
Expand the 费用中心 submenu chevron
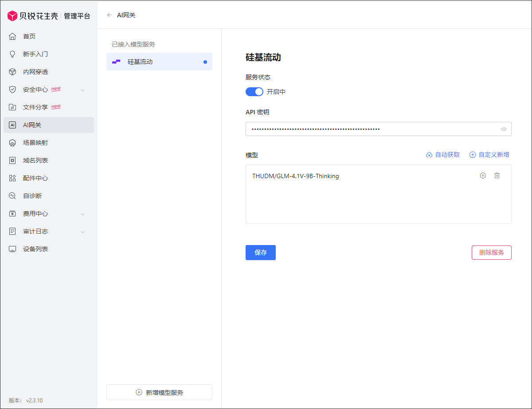click(x=82, y=214)
